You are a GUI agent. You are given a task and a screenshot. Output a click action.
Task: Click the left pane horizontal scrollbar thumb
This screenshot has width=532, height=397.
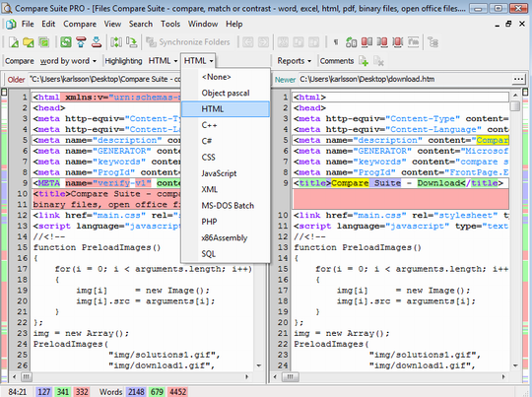(x=27, y=376)
